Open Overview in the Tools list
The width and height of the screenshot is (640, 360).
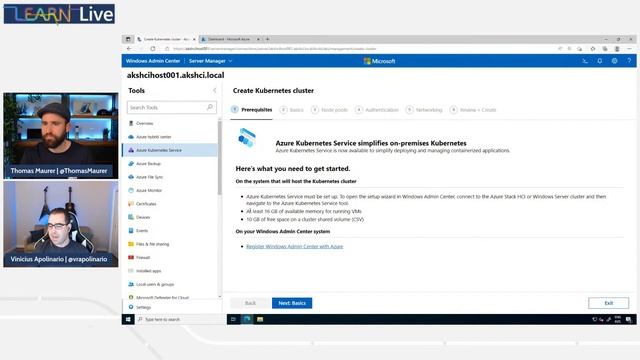pyautogui.click(x=171, y=123)
